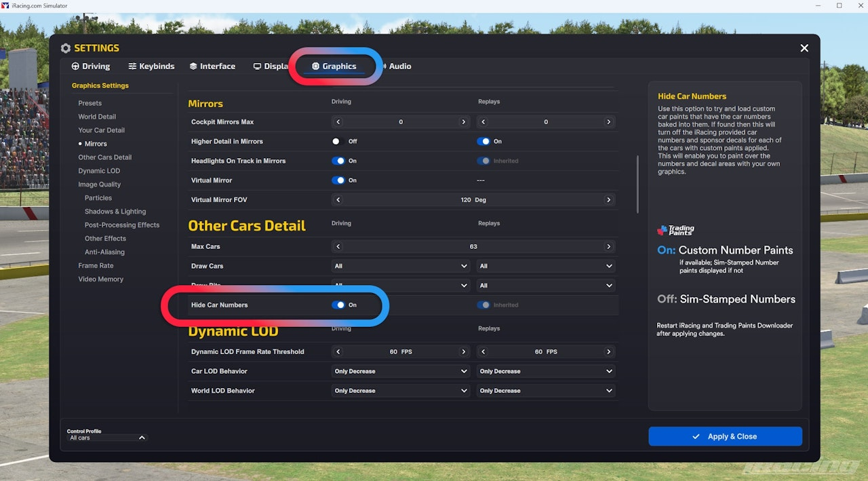
Task: Click the Cockpit Mirrors Max driving value field
Action: (401, 122)
